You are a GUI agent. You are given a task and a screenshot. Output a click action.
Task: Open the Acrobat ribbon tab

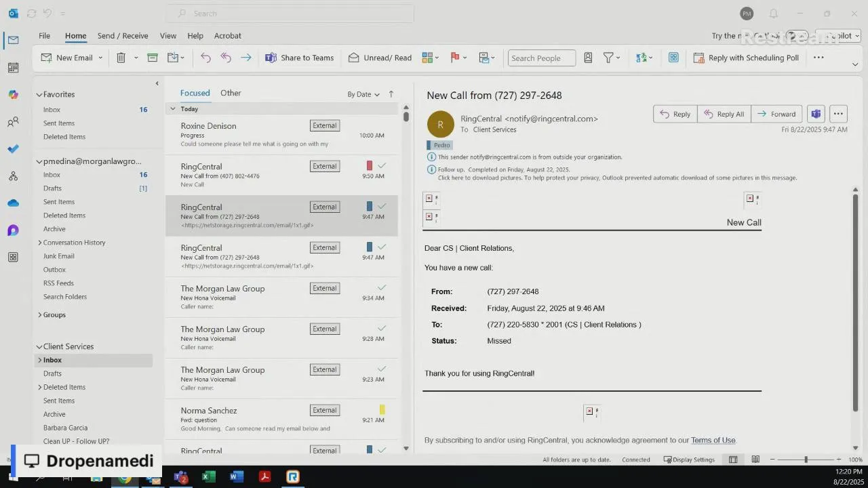point(228,36)
